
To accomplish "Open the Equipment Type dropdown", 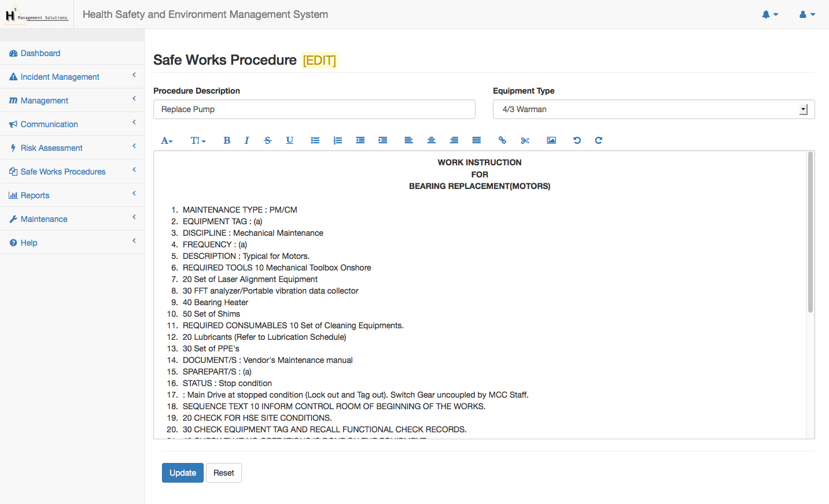I will tap(653, 109).
